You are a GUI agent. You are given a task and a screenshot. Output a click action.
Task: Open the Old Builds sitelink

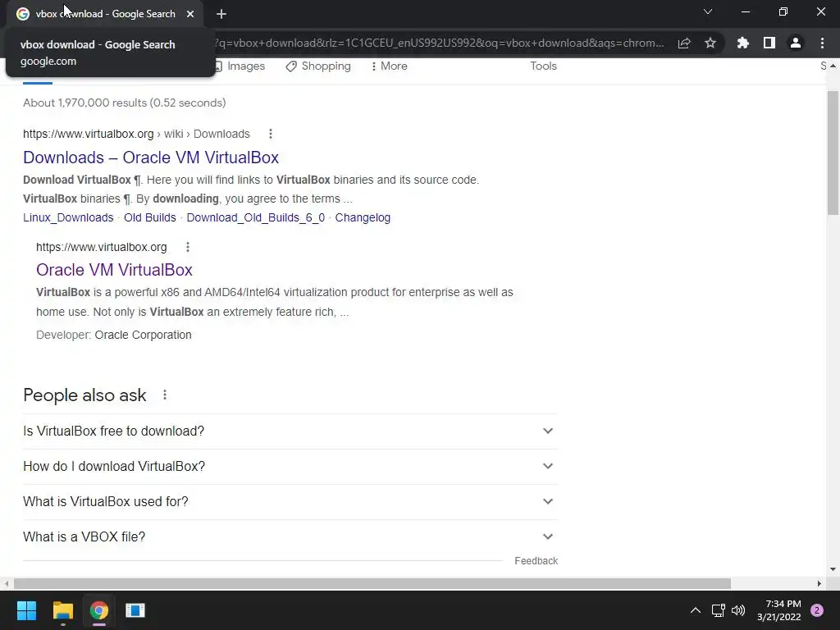point(150,217)
